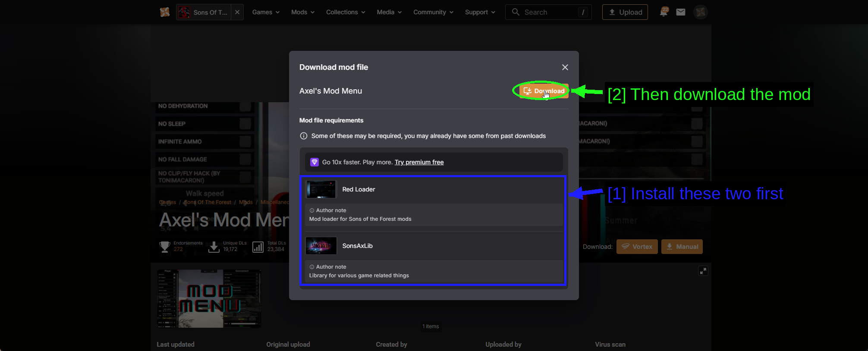The height and width of the screenshot is (351, 868).
Task: Click the Virus scan label
Action: [610, 345]
